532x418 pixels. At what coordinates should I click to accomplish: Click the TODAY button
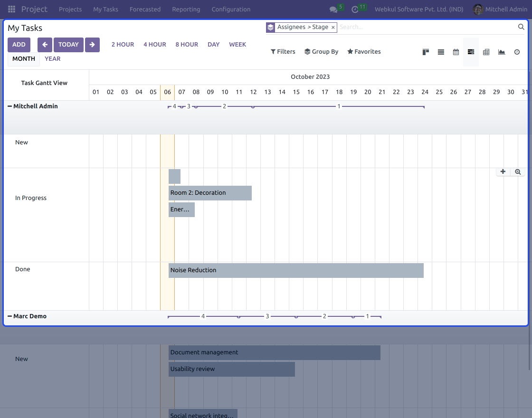tap(68, 44)
